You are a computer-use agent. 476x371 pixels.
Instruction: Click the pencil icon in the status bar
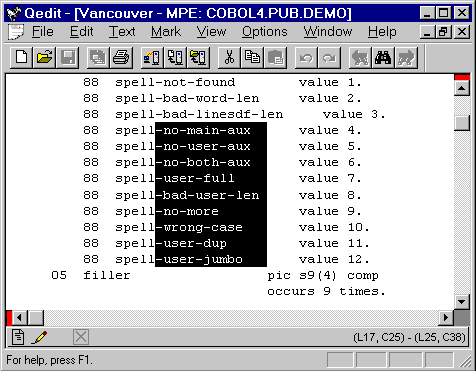click(x=39, y=337)
